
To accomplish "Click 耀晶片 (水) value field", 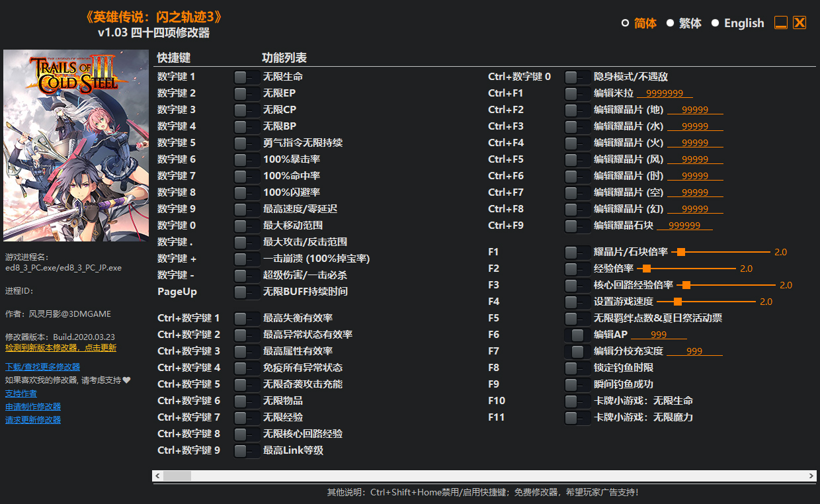I will click(695, 126).
